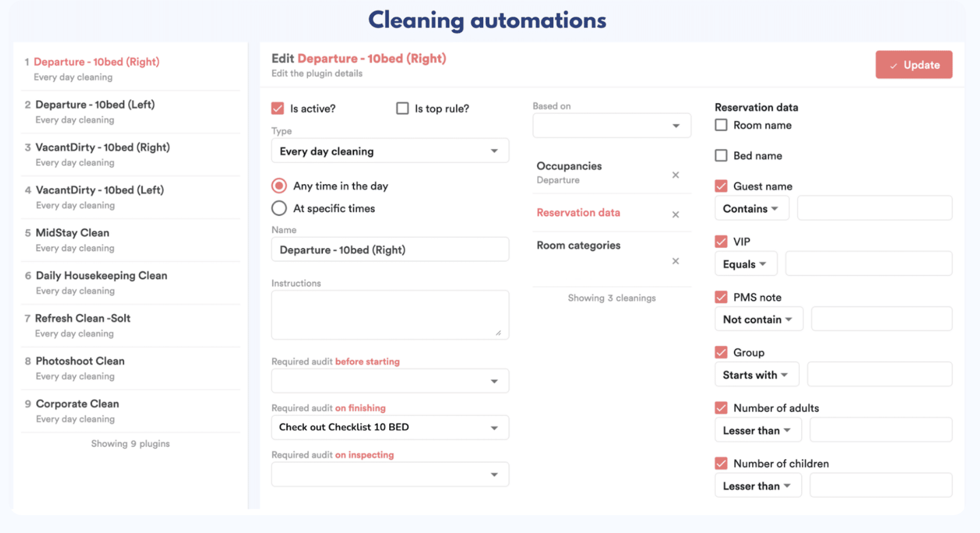Delete the Room categories entry
The width and height of the screenshot is (980, 533).
point(675,261)
